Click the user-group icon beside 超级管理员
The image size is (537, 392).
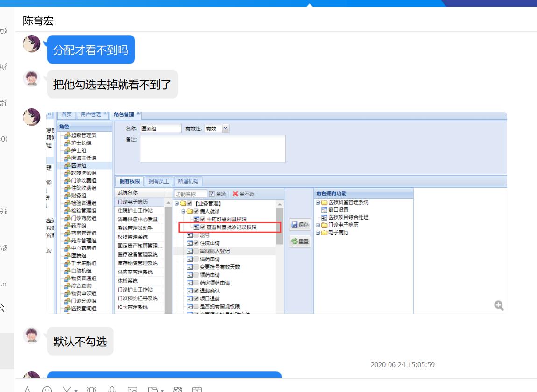click(67, 135)
